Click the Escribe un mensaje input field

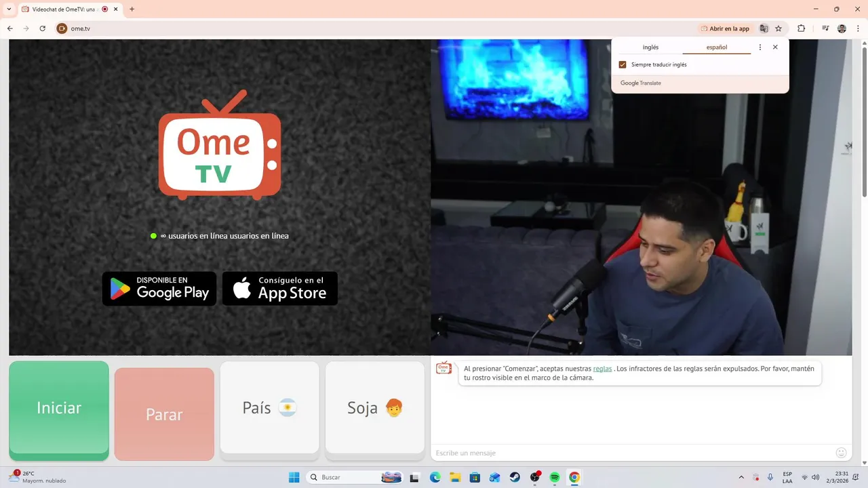coord(632,453)
